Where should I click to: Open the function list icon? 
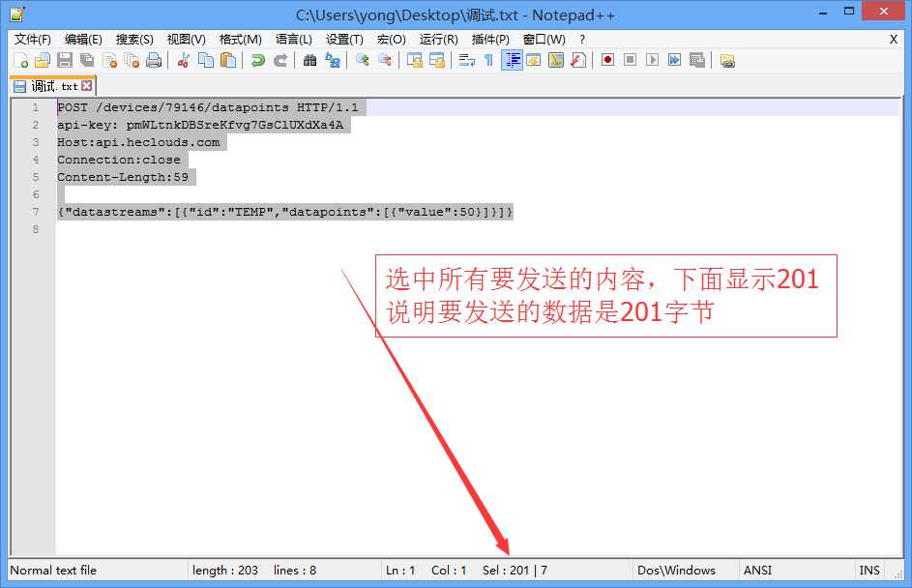[578, 61]
